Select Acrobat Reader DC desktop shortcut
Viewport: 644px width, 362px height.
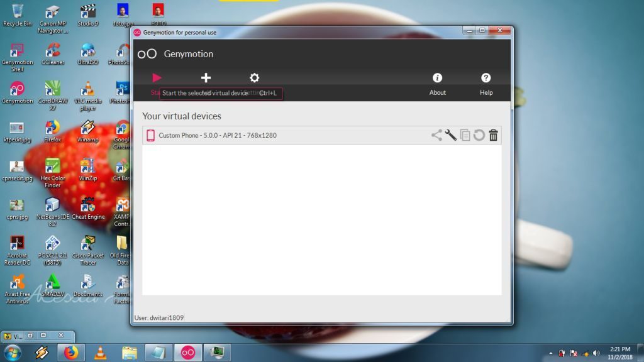[17, 250]
